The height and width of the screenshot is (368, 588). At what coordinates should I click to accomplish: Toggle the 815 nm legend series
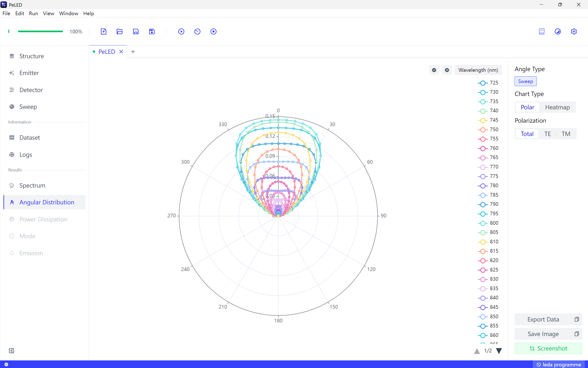tap(488, 251)
